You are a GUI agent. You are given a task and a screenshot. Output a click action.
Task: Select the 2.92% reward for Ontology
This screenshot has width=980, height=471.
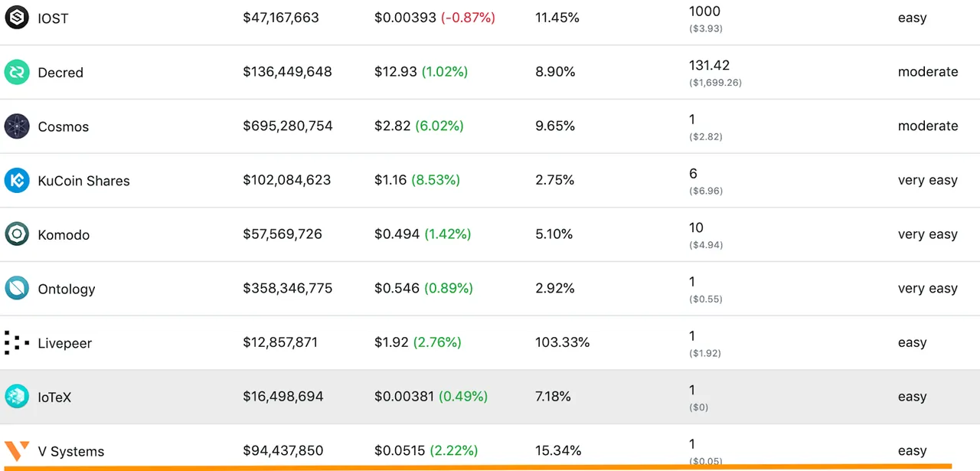[555, 288]
